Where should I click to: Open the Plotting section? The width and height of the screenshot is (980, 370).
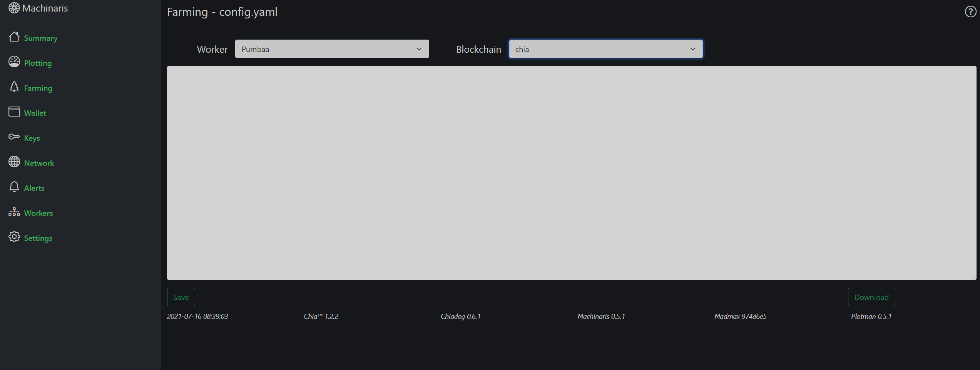click(x=38, y=63)
